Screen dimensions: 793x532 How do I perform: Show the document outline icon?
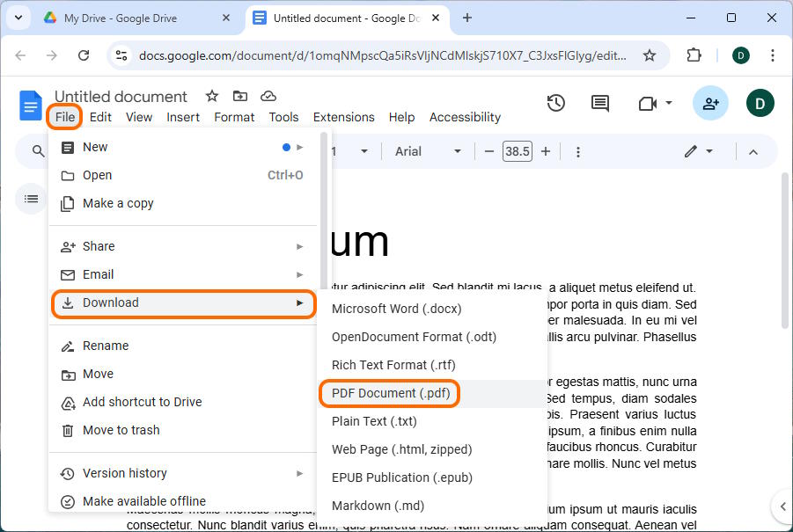pyautogui.click(x=31, y=199)
